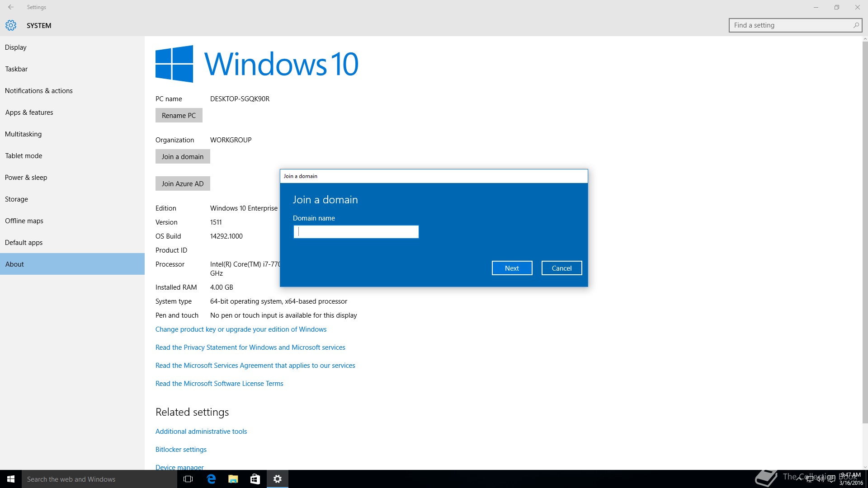Launch Microsoft Edge from the taskbar
The height and width of the screenshot is (488, 868).
pos(211,479)
